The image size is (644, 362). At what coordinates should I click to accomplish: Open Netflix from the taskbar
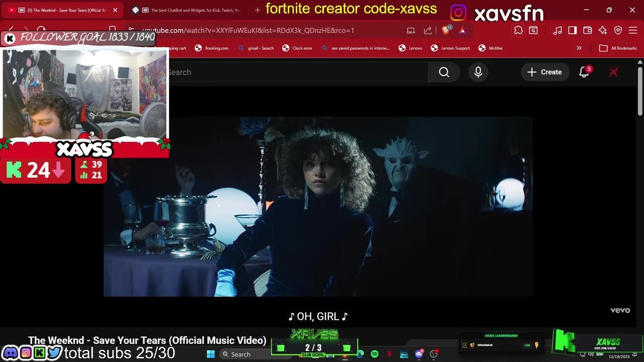pos(389,354)
